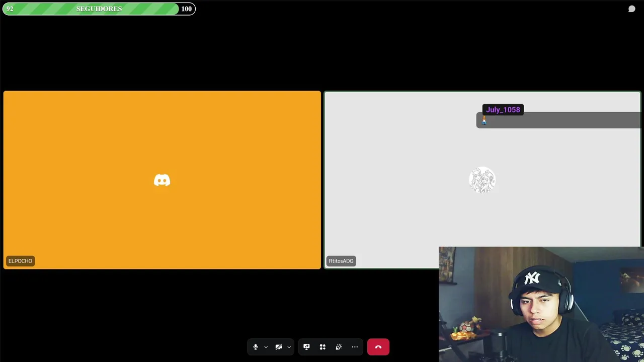This screenshot has height=362, width=644.
Task: Open the activities launcher icon
Action: click(323, 347)
